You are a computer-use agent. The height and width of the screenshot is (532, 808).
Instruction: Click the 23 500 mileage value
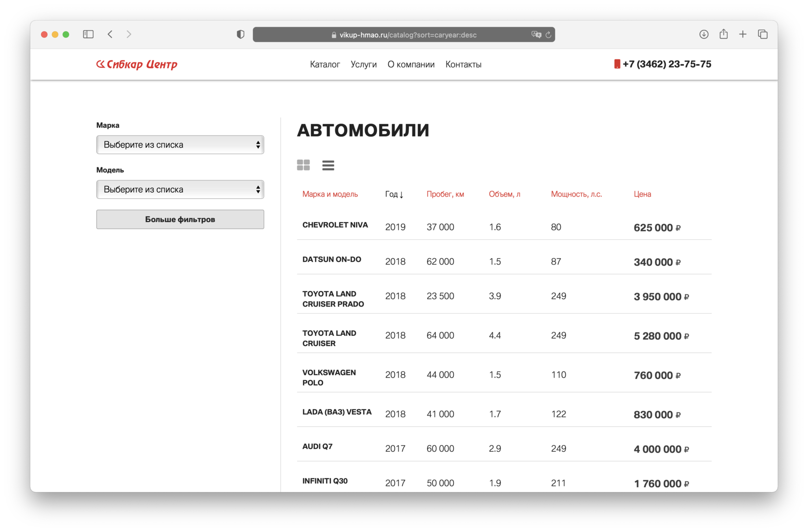click(x=440, y=297)
